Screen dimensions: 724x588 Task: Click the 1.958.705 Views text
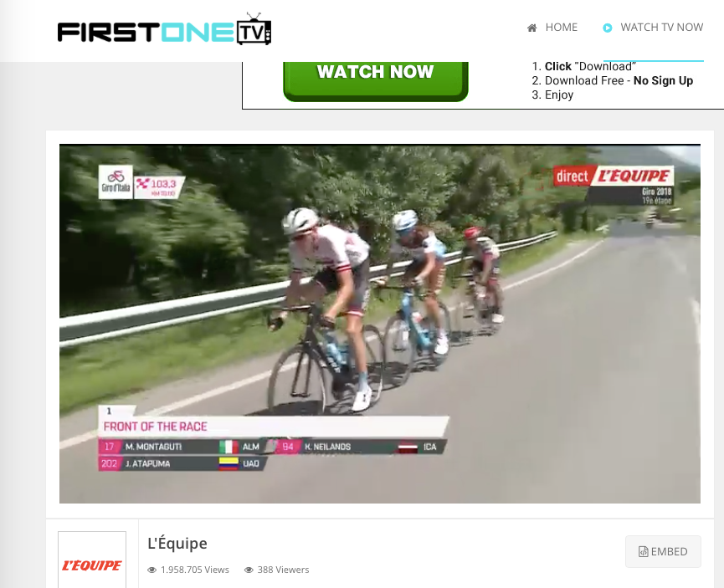coord(195,570)
